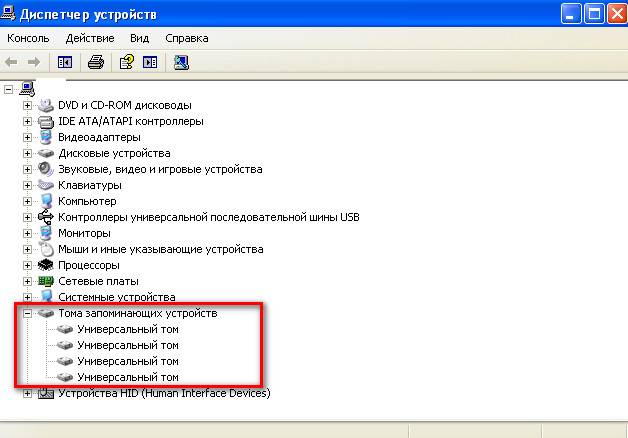Click the Back arrow toolbar button
Screen dimensions: 628x438
tap(11, 62)
